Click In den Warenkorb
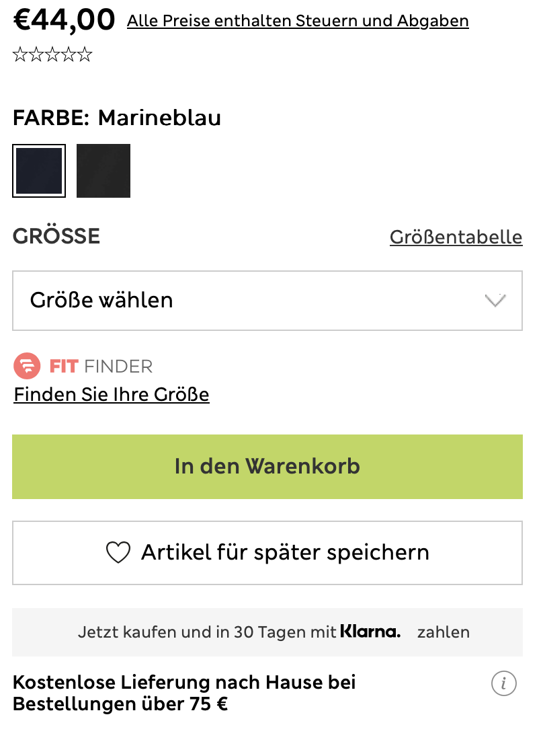The width and height of the screenshot is (543, 756). click(267, 466)
